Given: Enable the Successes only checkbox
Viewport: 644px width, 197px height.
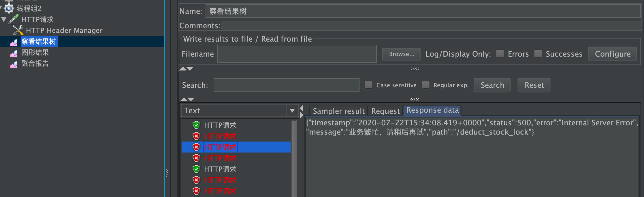Looking at the screenshot, I should click(x=538, y=54).
